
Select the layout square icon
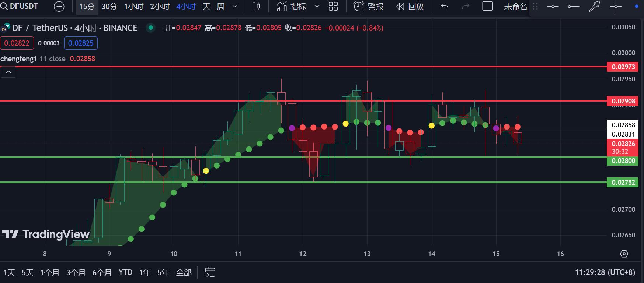(487, 7)
